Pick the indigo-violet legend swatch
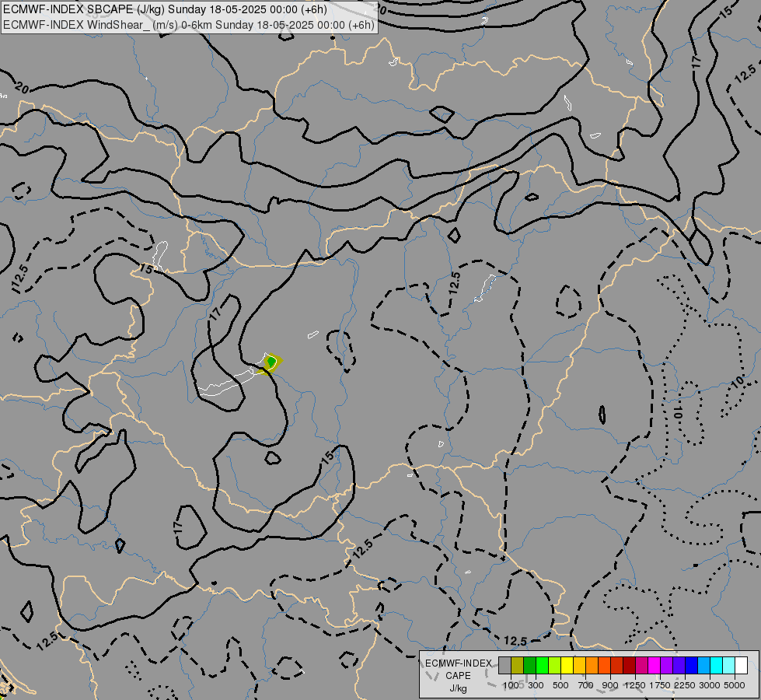The image size is (761, 700). coord(679,665)
